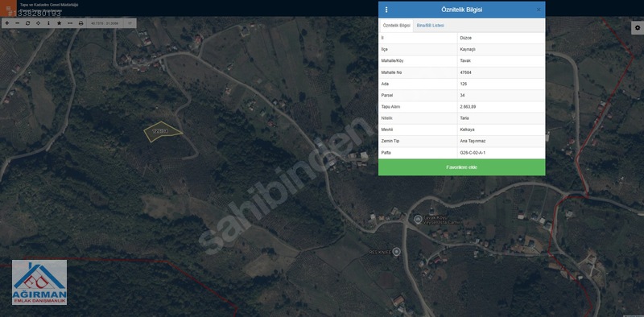Click the Mevkii value Kelkaya
The height and width of the screenshot is (317, 644).
coord(501,130)
